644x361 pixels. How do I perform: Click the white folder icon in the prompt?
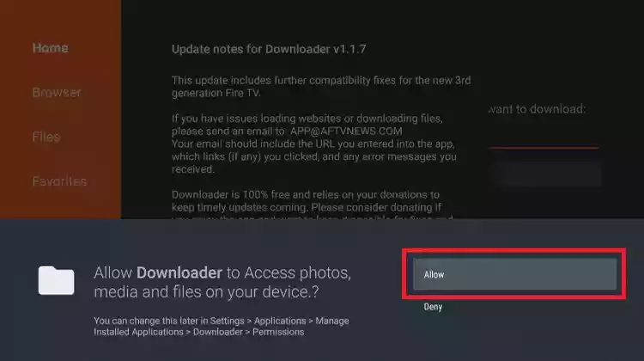click(x=57, y=280)
